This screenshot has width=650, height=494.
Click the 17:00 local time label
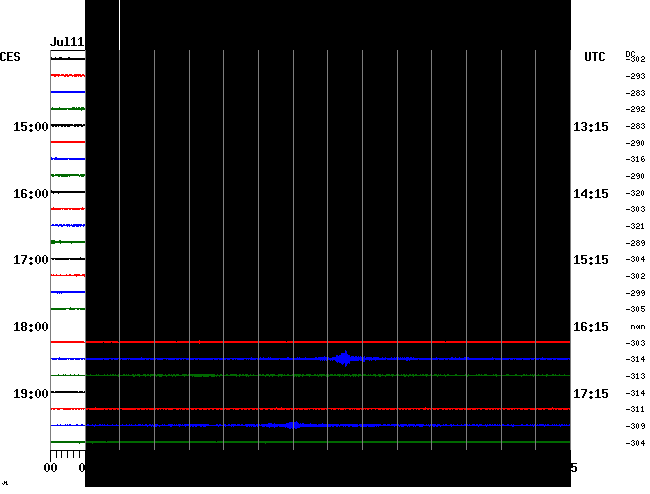pos(31,260)
